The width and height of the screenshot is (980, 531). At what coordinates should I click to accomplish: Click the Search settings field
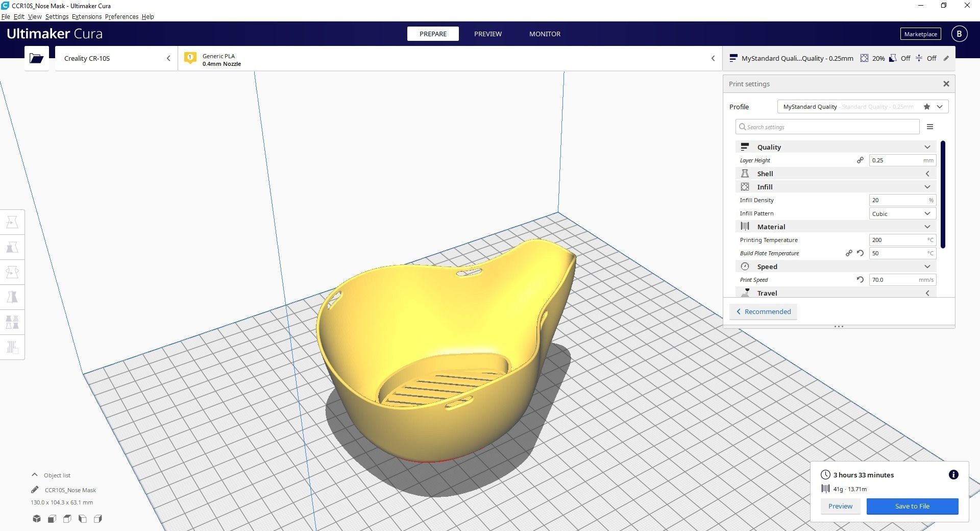tap(827, 127)
